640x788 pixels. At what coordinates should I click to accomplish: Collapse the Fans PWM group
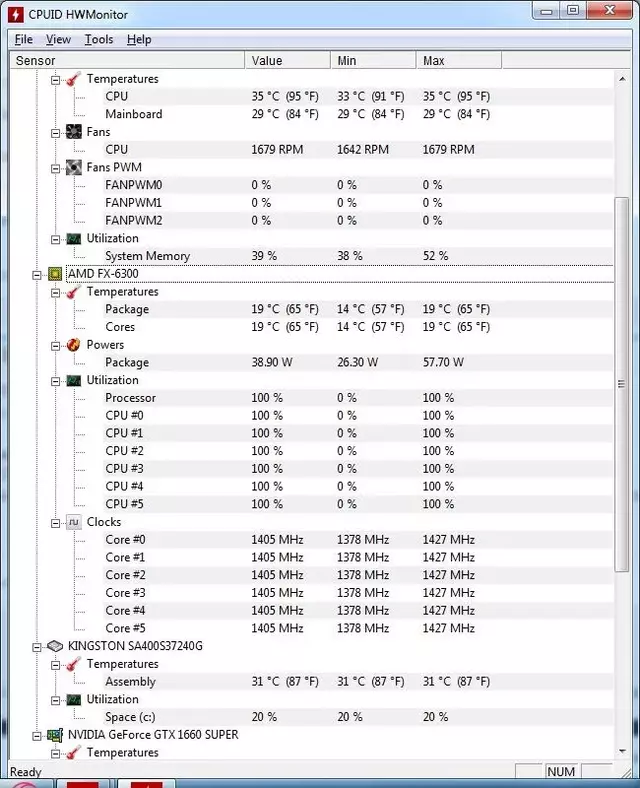(56, 168)
